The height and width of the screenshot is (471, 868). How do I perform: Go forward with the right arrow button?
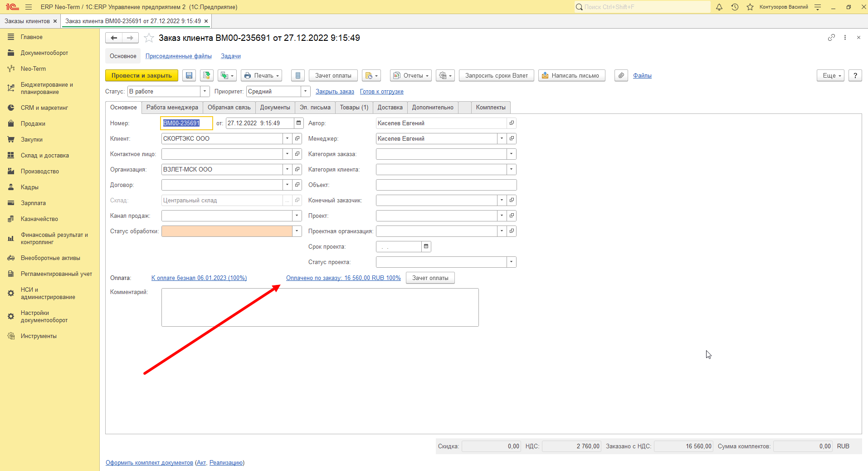[130, 38]
